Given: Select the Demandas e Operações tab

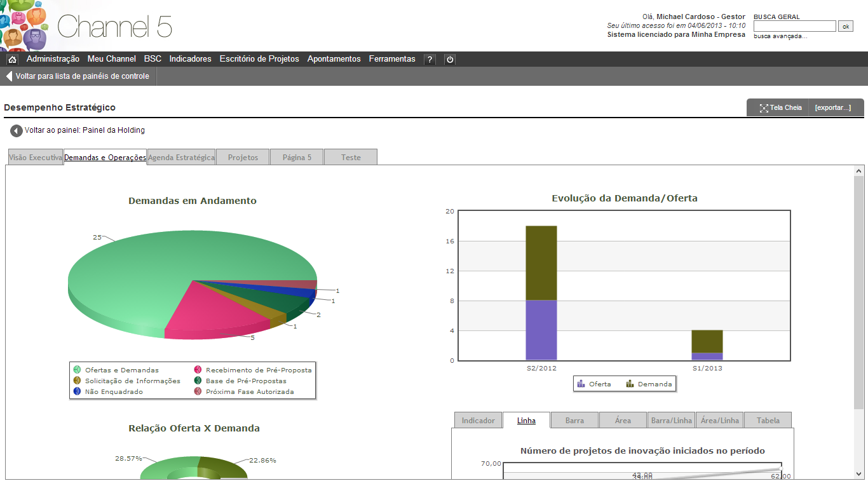Looking at the screenshot, I should point(105,157).
